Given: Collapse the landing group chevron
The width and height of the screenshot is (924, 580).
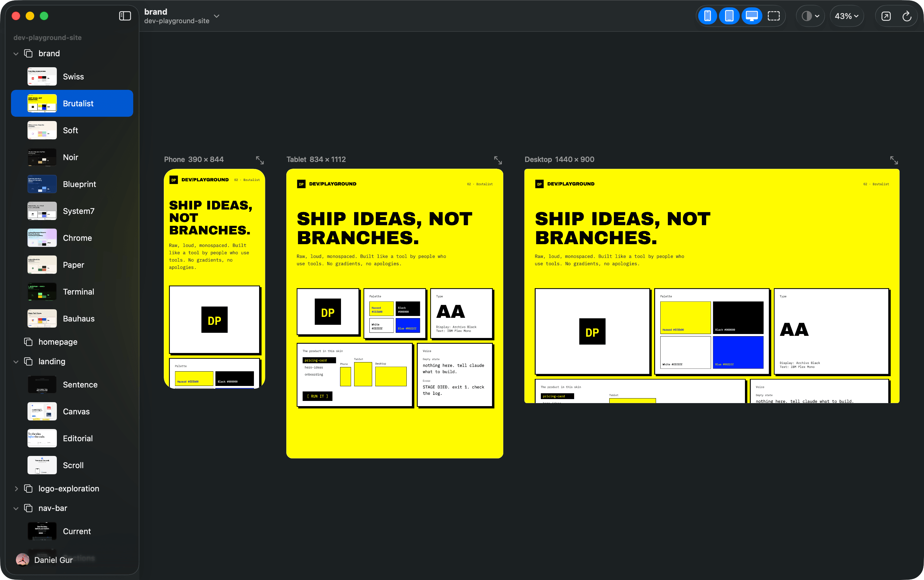Looking at the screenshot, I should (16, 362).
